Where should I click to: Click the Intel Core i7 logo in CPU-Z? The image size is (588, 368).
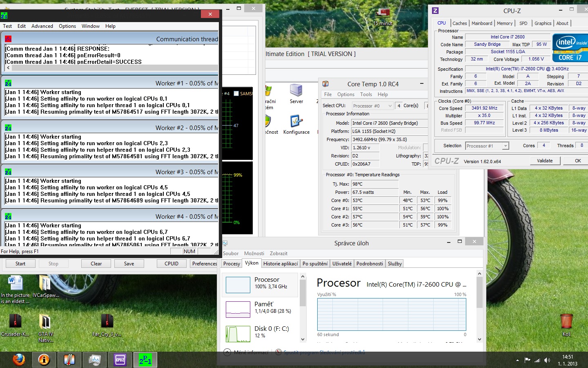point(570,48)
